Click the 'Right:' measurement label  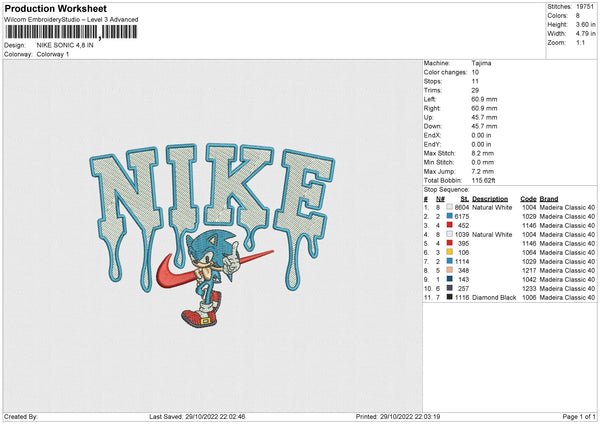click(432, 108)
